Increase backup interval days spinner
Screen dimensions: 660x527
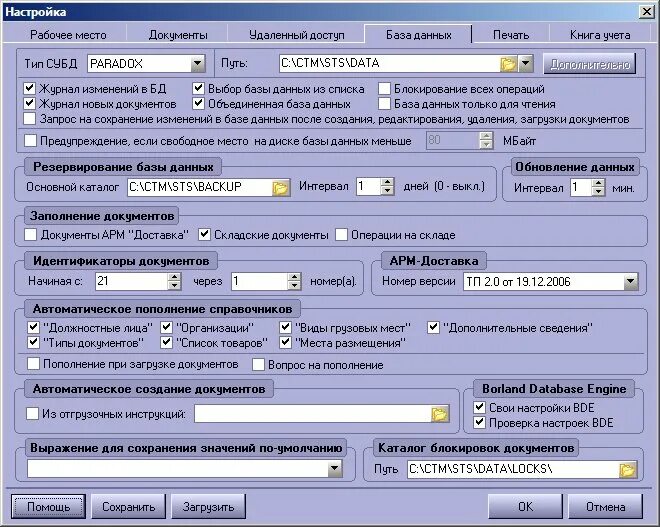(x=387, y=182)
